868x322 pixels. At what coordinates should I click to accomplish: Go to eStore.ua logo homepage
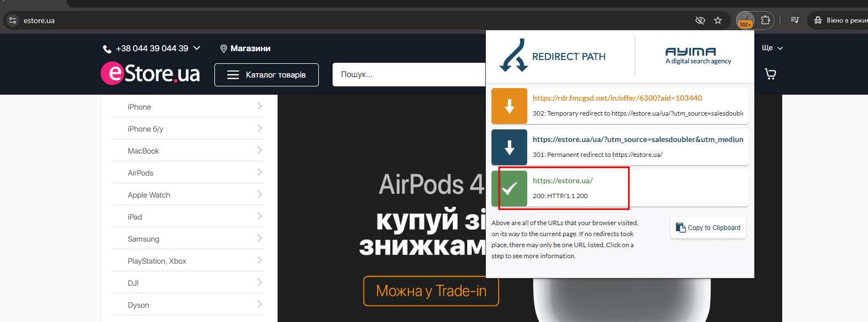150,73
